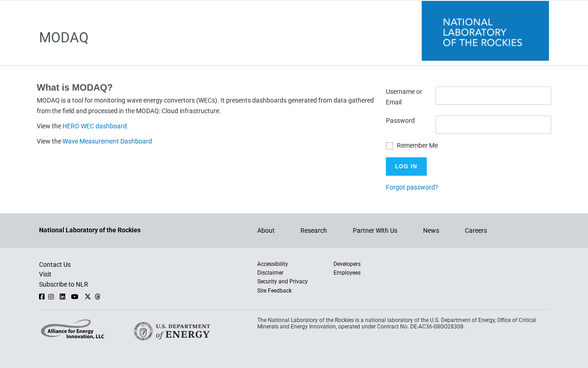Click the Forgot password? link

(x=412, y=187)
